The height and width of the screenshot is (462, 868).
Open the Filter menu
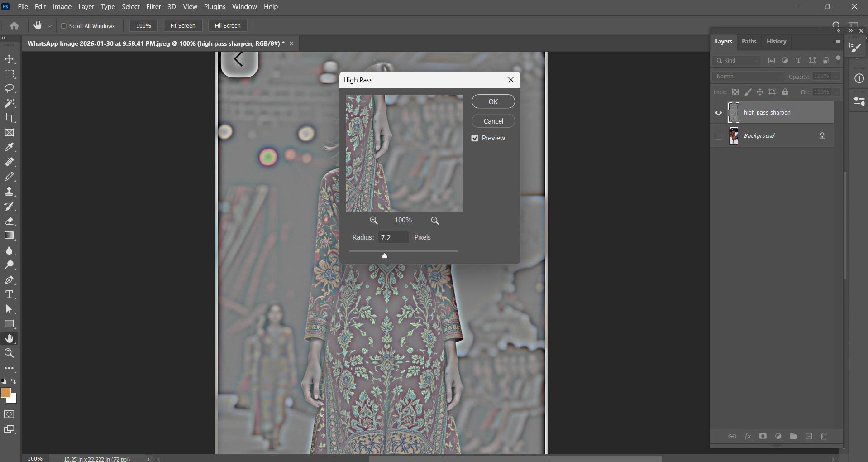click(x=153, y=7)
